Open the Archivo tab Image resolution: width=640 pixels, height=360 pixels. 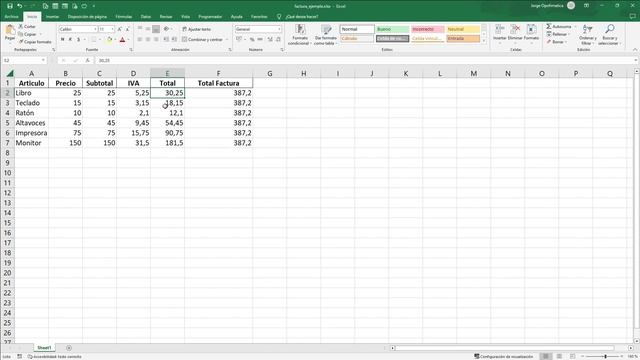coord(11,17)
